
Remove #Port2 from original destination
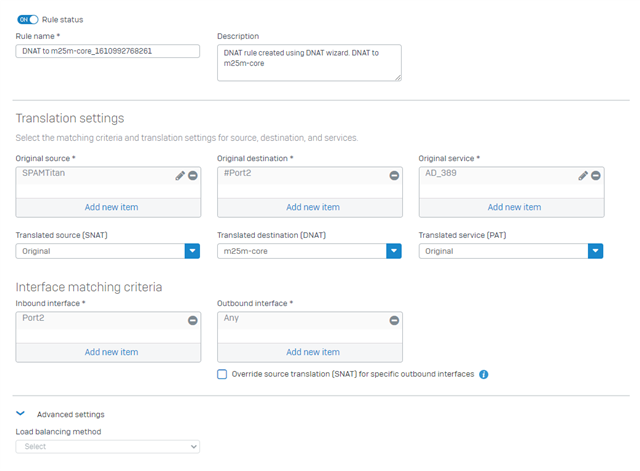point(394,176)
